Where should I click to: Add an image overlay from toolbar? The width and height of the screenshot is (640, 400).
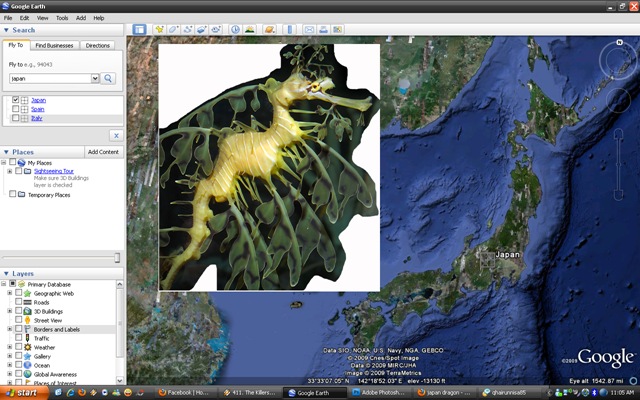(202, 29)
